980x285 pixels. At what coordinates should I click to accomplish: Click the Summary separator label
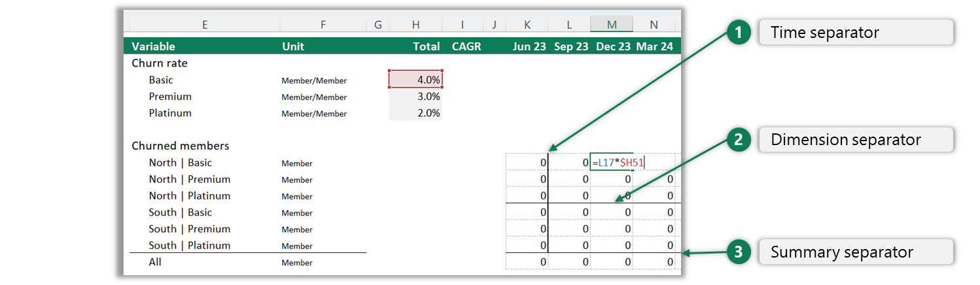(855, 252)
